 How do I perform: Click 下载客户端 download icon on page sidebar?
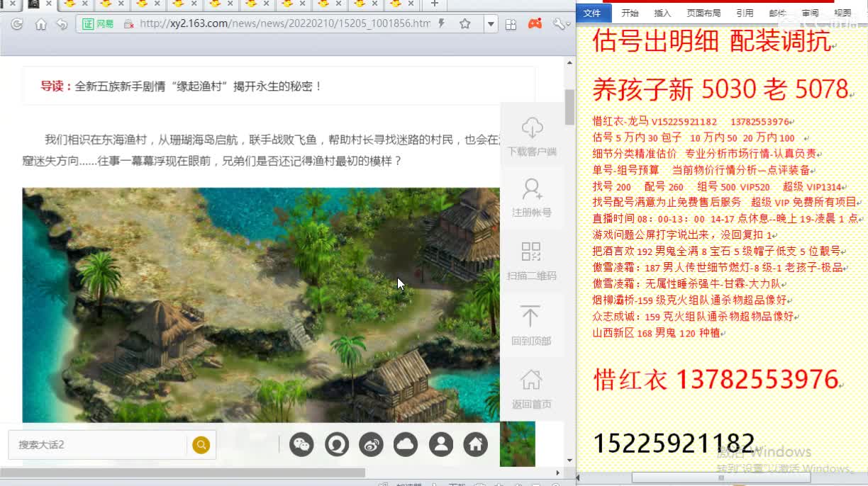click(532, 137)
